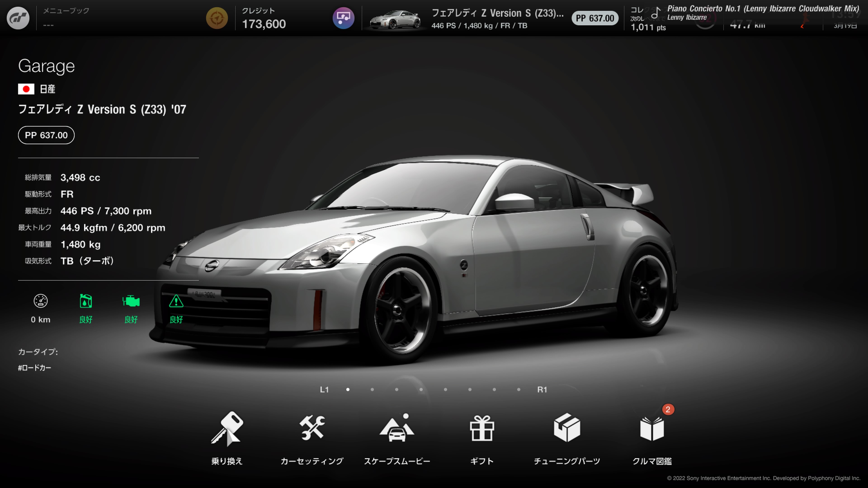868x488 pixels.
Task: Click the car name ending in '07
Action: (102, 109)
